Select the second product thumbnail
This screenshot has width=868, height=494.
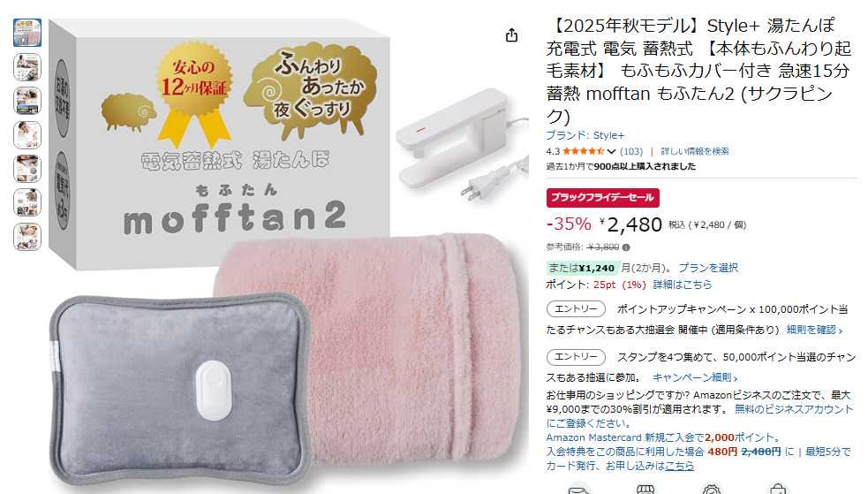click(x=27, y=67)
